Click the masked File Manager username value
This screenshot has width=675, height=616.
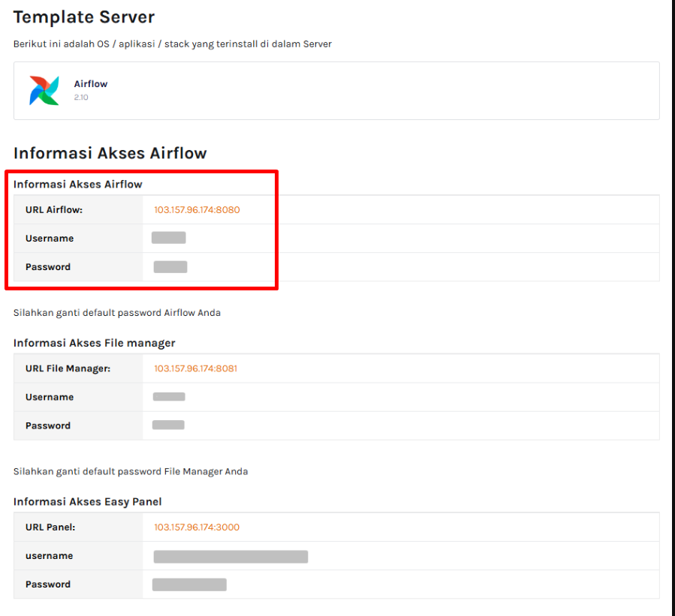[169, 397]
